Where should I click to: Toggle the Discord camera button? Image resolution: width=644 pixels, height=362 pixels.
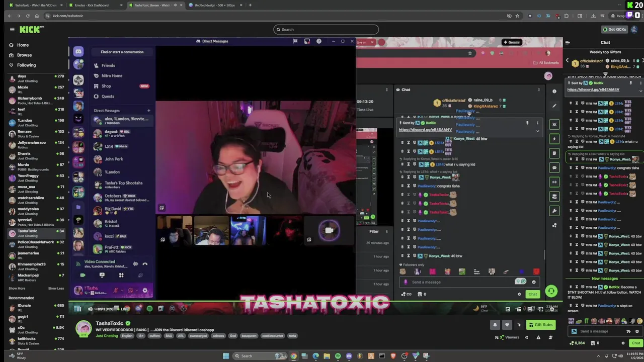coord(83,275)
